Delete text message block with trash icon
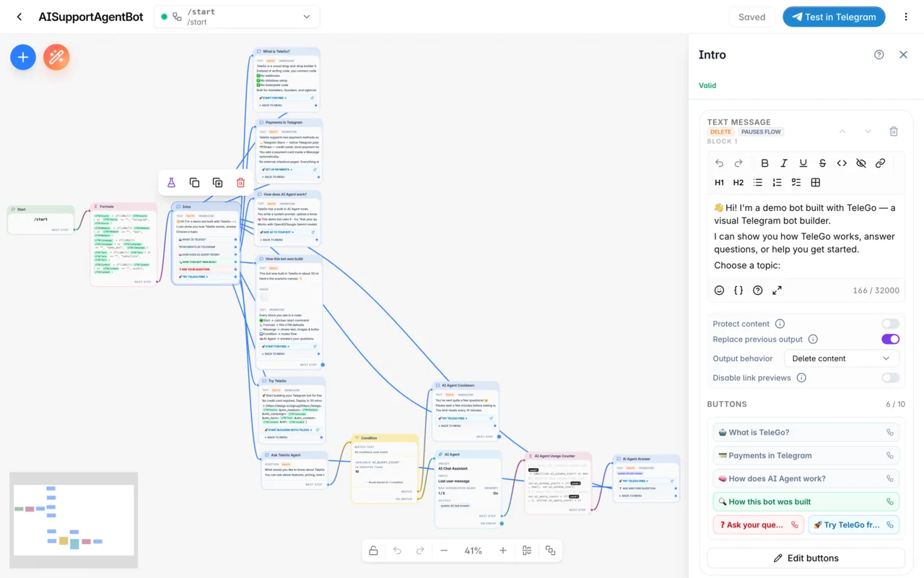The image size is (924, 578). [894, 131]
